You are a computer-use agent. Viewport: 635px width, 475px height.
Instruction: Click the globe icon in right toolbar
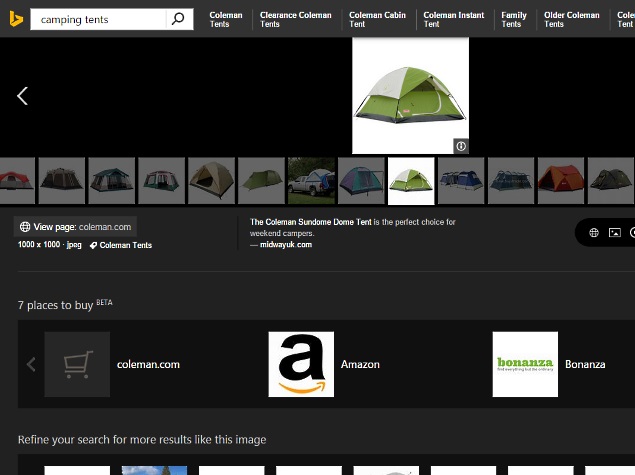(x=594, y=232)
